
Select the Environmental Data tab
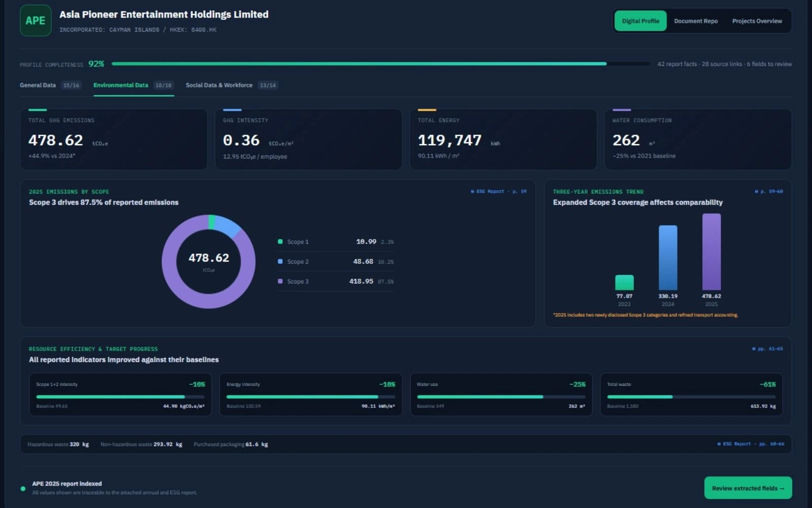[133, 85]
